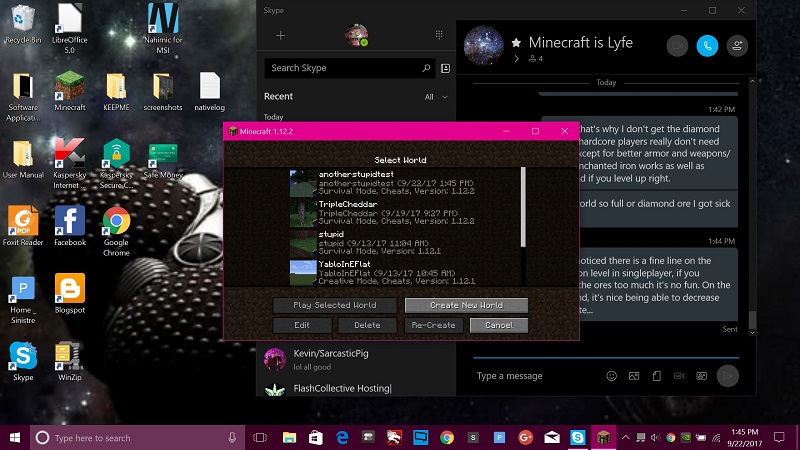Expand group details chevron under Minecraft is Lyfe
The width and height of the screenshot is (800, 450).
(516, 59)
